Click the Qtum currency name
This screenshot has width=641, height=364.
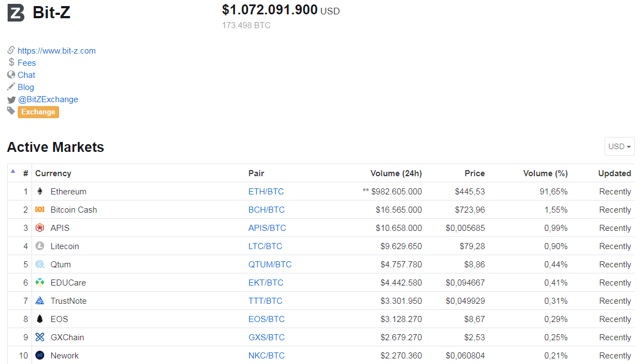pos(60,265)
